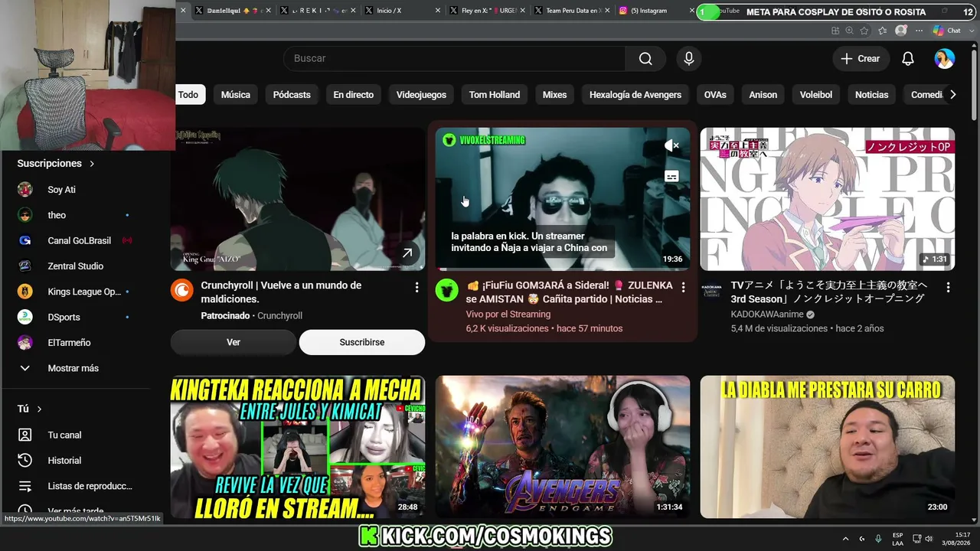Viewport: 980px width, 551px height.
Task: Select the Tom Holland filter chip
Action: tap(495, 95)
